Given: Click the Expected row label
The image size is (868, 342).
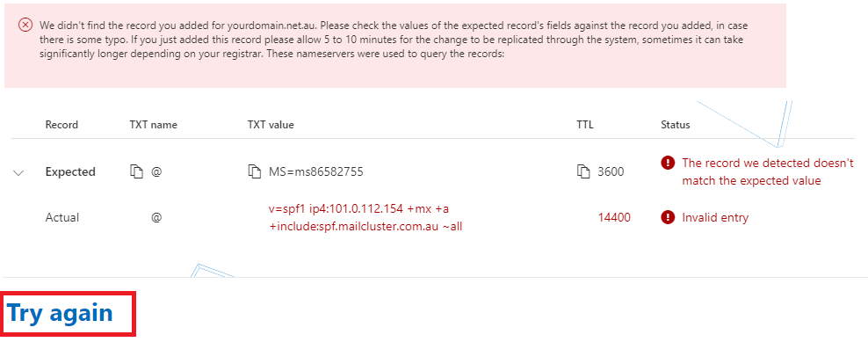Looking at the screenshot, I should [x=70, y=171].
